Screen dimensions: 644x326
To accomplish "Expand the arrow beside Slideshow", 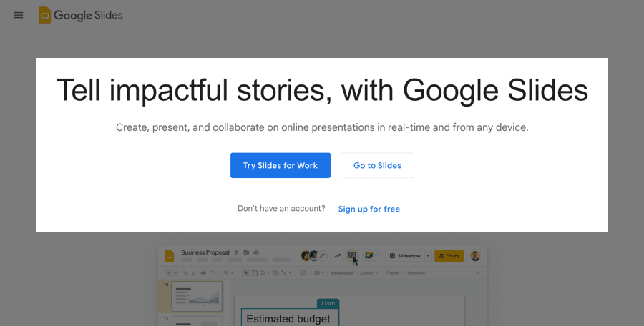I will (429, 256).
